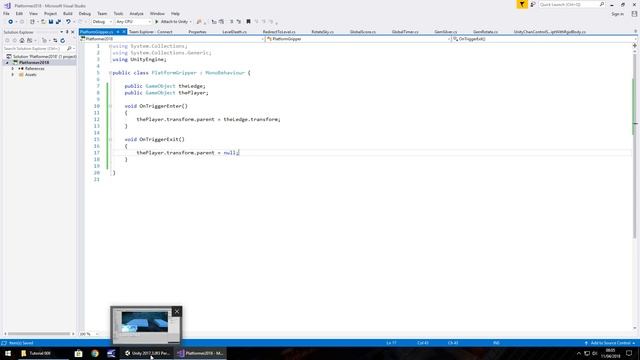
Task: Click Add to Source Control in status bar
Action: tap(610, 343)
